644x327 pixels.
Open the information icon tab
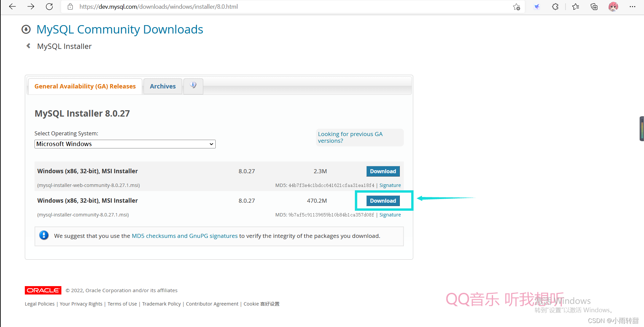coord(193,86)
